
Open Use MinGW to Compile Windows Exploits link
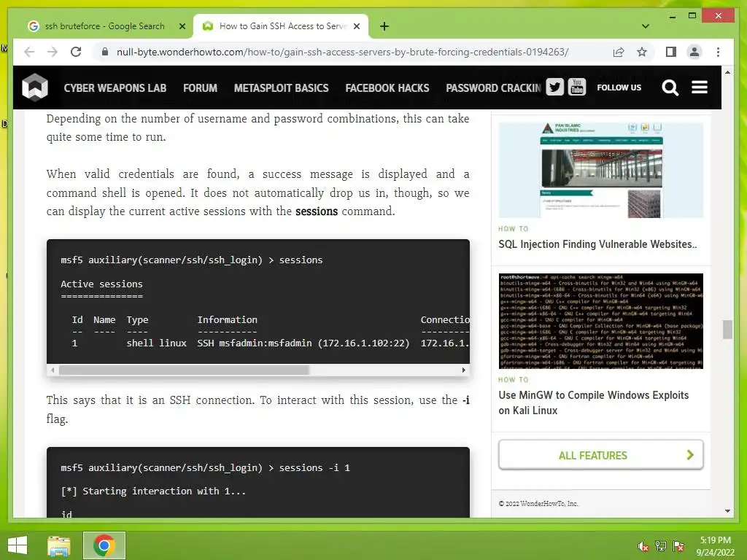594,402
